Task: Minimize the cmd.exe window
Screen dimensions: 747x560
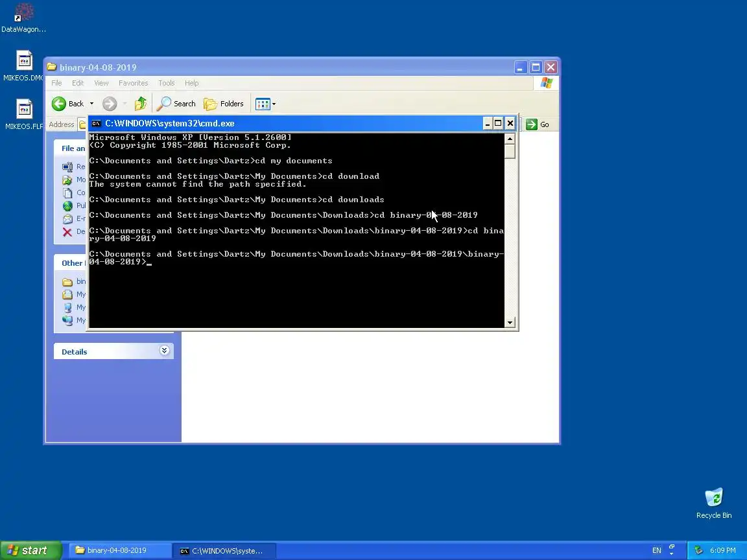Action: click(x=487, y=124)
